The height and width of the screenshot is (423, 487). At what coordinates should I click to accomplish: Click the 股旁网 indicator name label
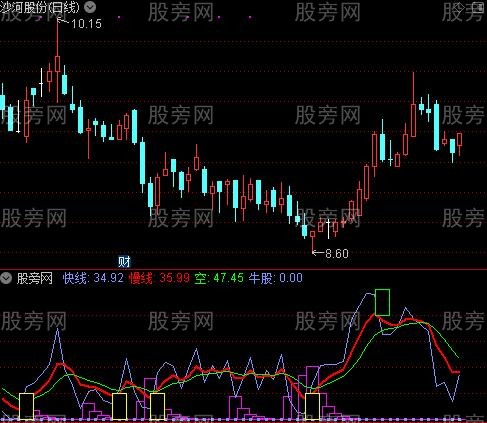[35, 278]
